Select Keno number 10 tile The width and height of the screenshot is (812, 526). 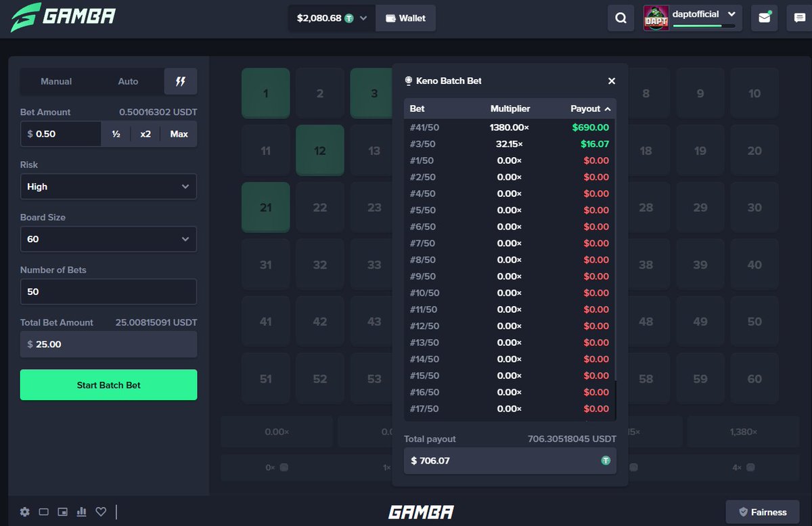pyautogui.click(x=754, y=93)
